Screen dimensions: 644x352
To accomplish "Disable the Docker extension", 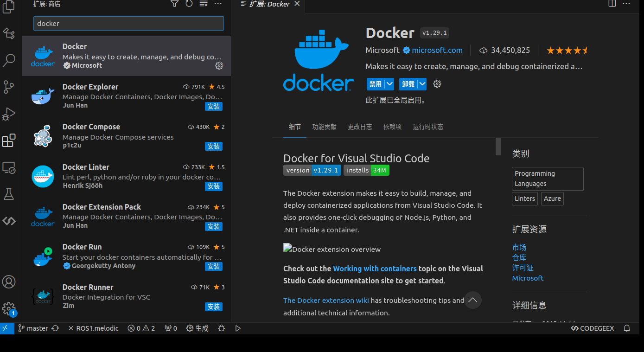I will click(x=376, y=84).
